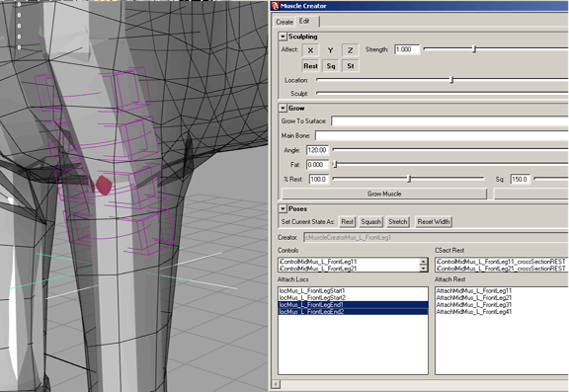Select AttachMidMus_L_FrontLeg41 in Attach Rest

point(474,312)
